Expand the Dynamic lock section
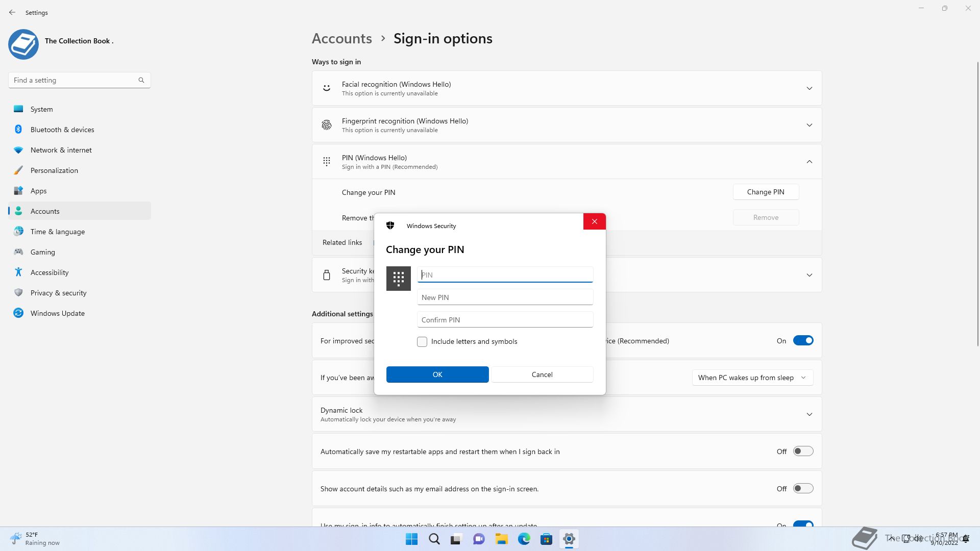Image resolution: width=980 pixels, height=551 pixels. (810, 414)
